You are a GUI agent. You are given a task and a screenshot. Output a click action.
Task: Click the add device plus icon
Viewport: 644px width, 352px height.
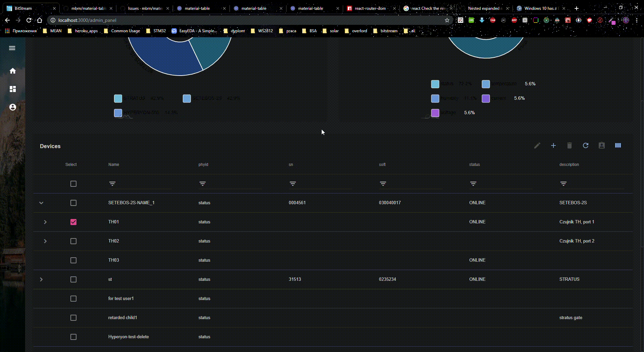point(553,145)
